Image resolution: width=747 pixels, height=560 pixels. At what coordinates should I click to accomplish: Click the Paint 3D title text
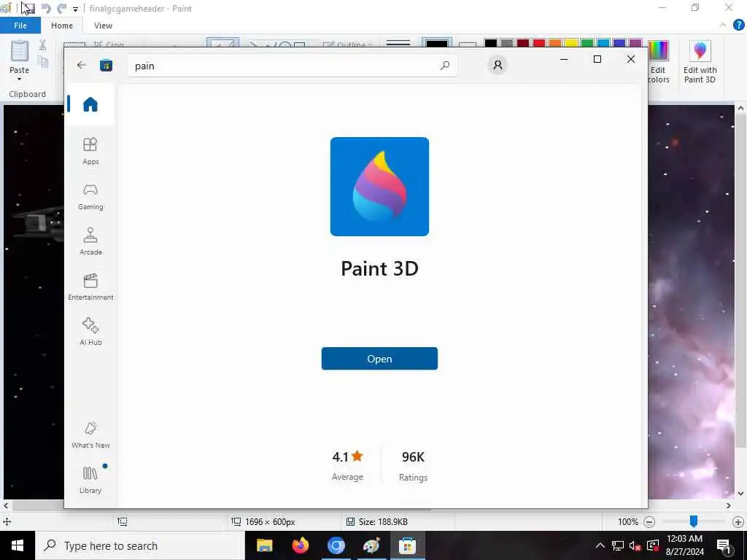pyautogui.click(x=379, y=268)
